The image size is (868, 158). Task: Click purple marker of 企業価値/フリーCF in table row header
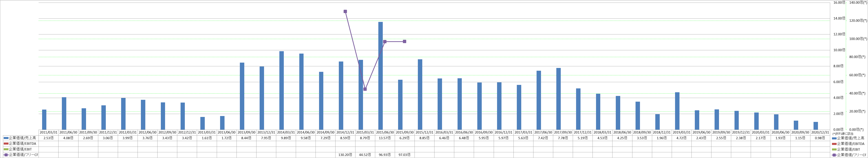tap(6, 155)
